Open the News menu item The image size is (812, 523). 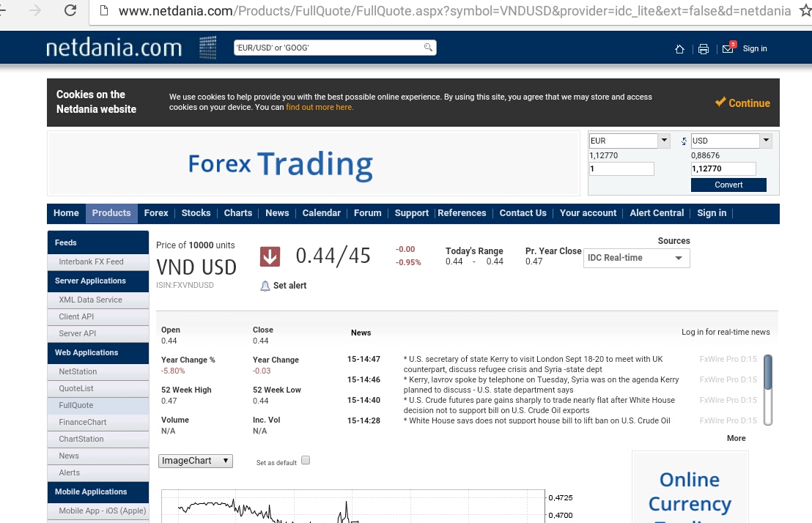[x=277, y=213]
